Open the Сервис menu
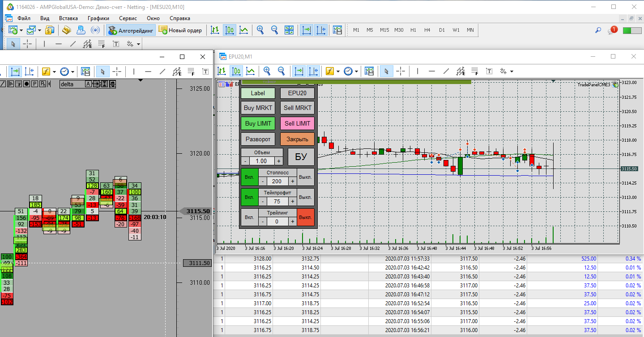The width and height of the screenshot is (644, 337). 128,18
